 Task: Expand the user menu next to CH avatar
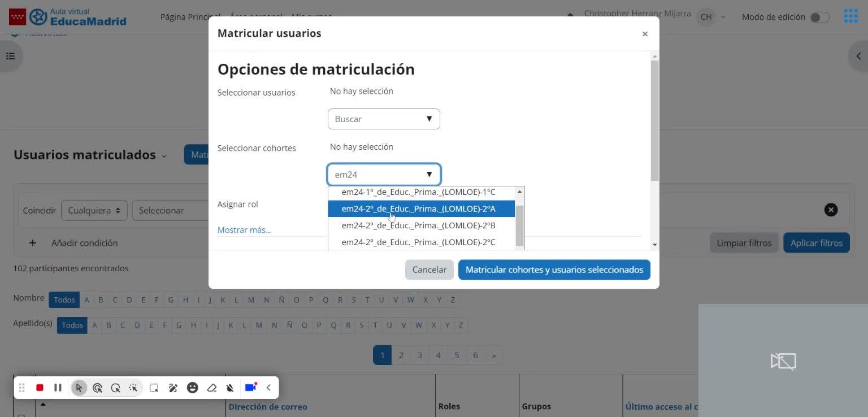[723, 17]
